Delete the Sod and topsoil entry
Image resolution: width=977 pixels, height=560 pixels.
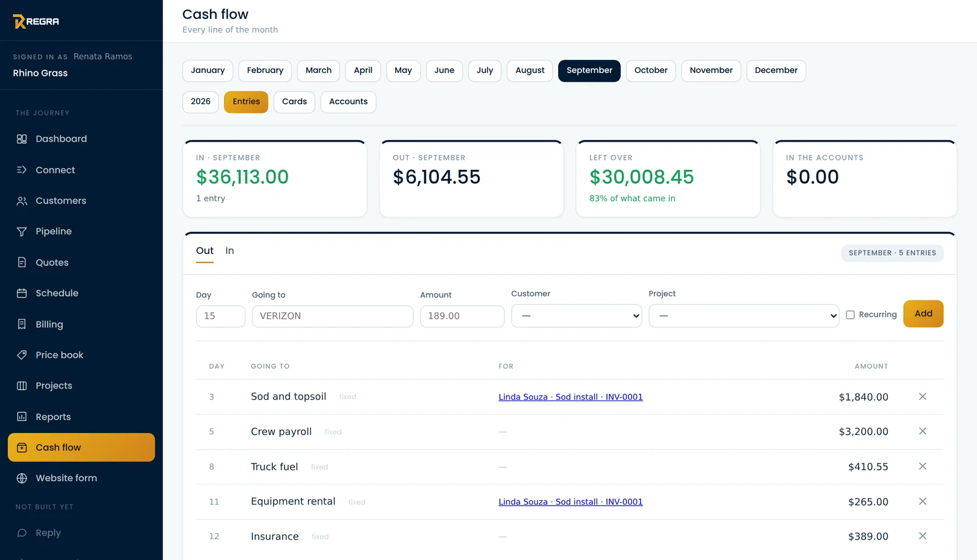pos(923,396)
